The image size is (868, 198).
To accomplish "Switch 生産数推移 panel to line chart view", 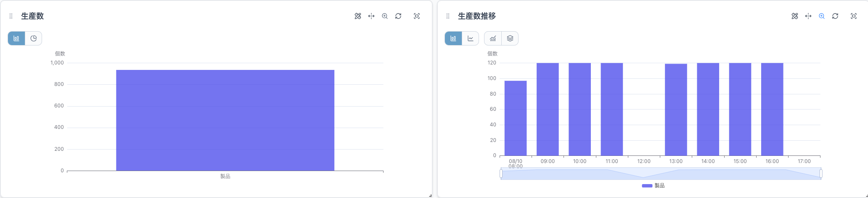I will (x=470, y=38).
